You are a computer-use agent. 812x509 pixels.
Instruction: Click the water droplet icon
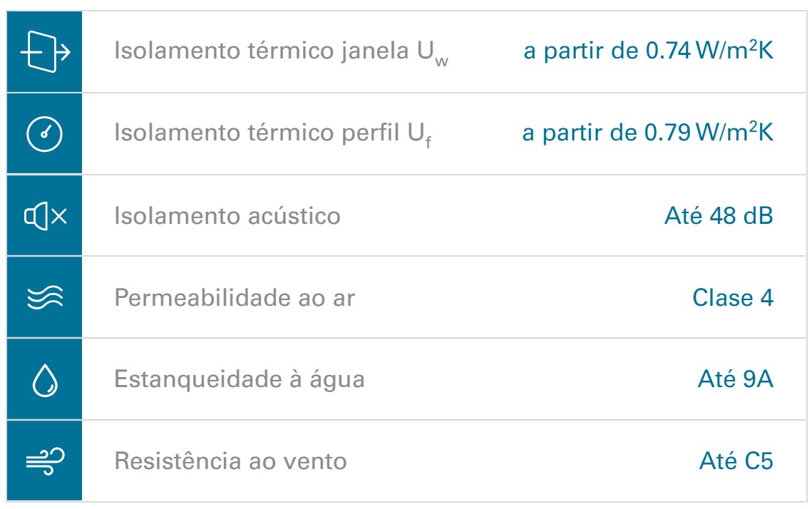point(45,380)
